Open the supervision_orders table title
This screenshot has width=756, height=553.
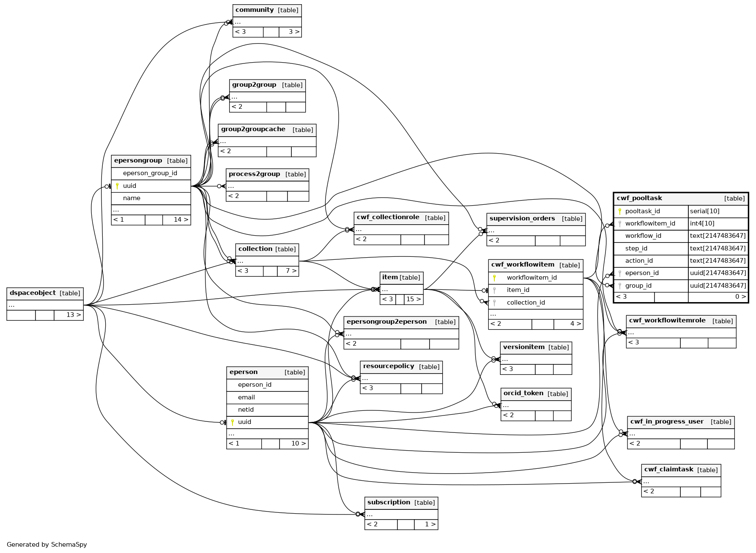coord(536,219)
